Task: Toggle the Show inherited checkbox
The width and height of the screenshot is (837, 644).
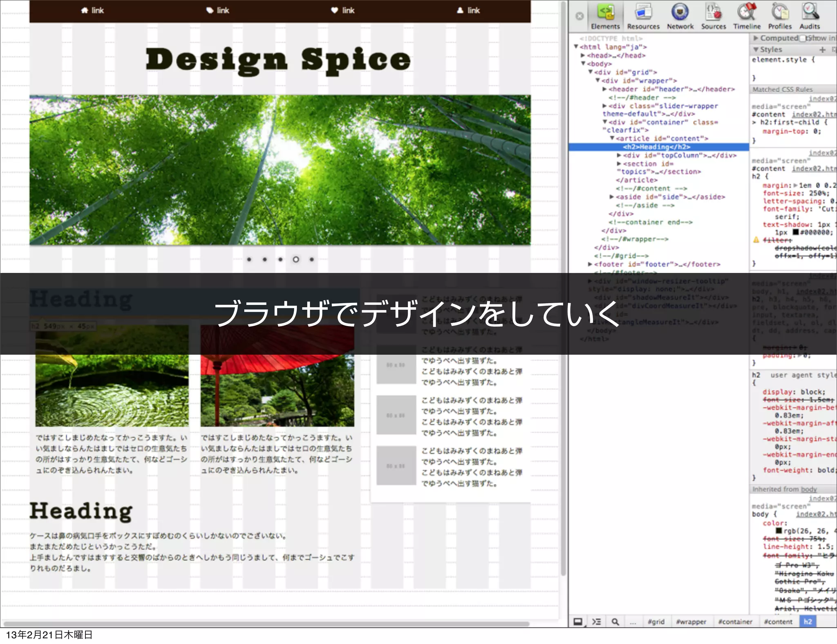Action: pos(803,38)
